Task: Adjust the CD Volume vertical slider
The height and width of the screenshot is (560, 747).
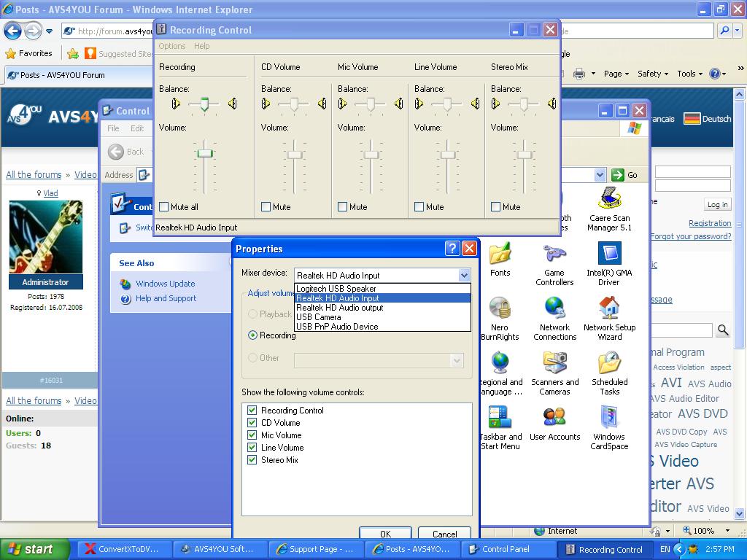Action: click(295, 155)
